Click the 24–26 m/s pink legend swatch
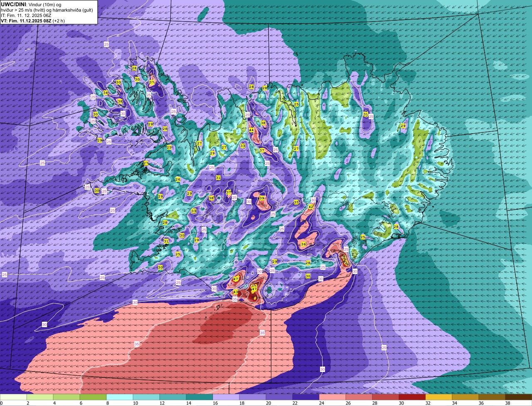 [x=332, y=397]
